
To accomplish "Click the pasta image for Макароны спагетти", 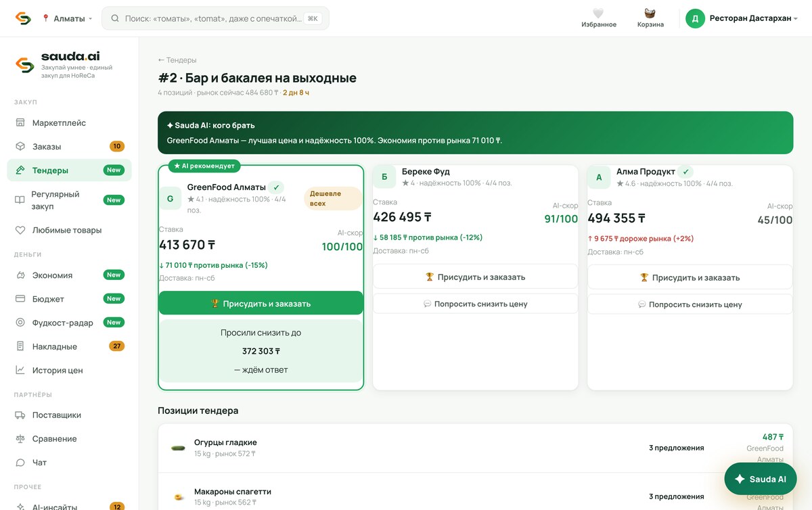I will click(178, 497).
